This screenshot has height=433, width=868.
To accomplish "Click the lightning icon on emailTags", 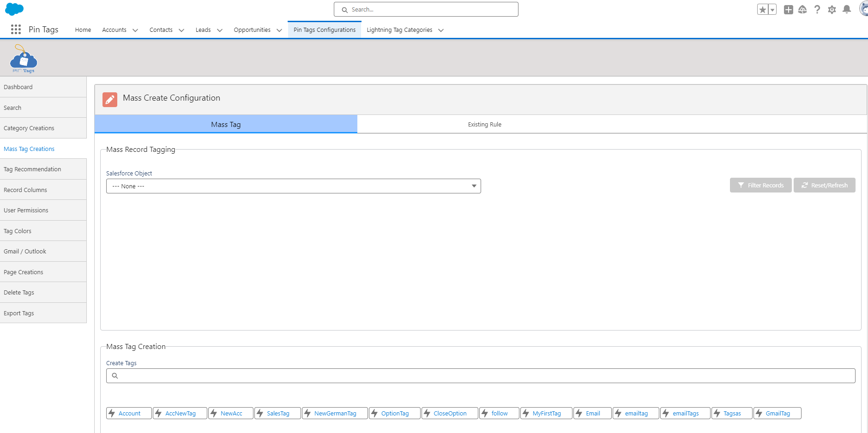I will [666, 413].
